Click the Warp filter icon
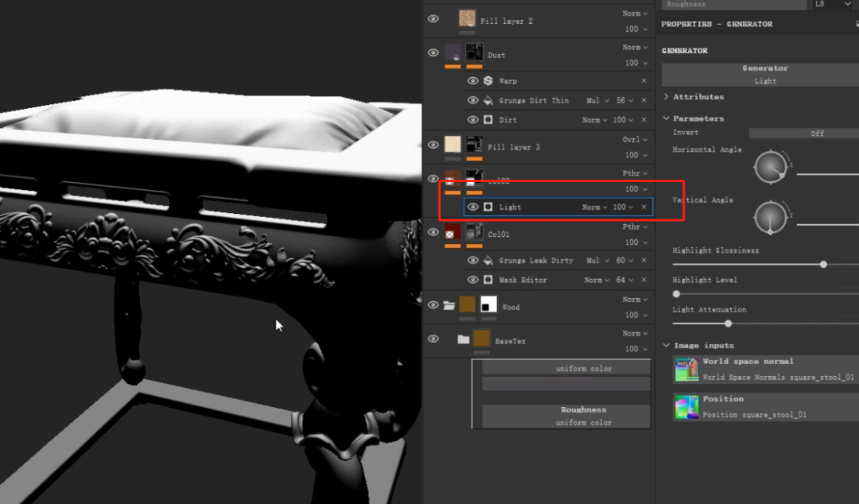This screenshot has height=504, width=859. (488, 80)
